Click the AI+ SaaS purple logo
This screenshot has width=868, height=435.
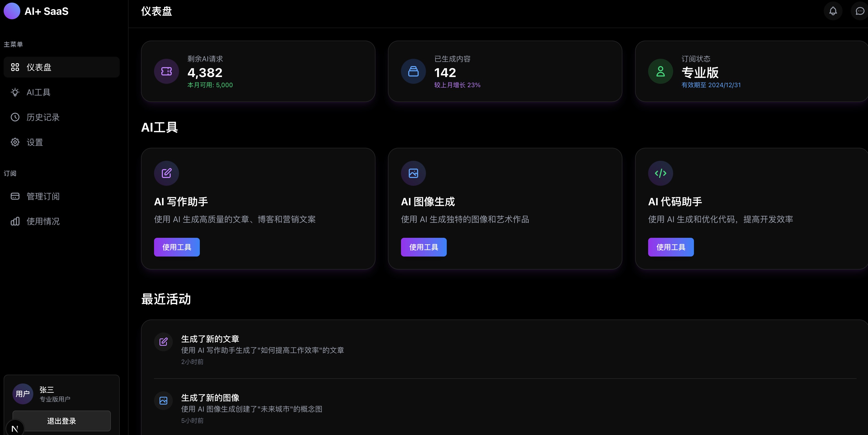12,11
